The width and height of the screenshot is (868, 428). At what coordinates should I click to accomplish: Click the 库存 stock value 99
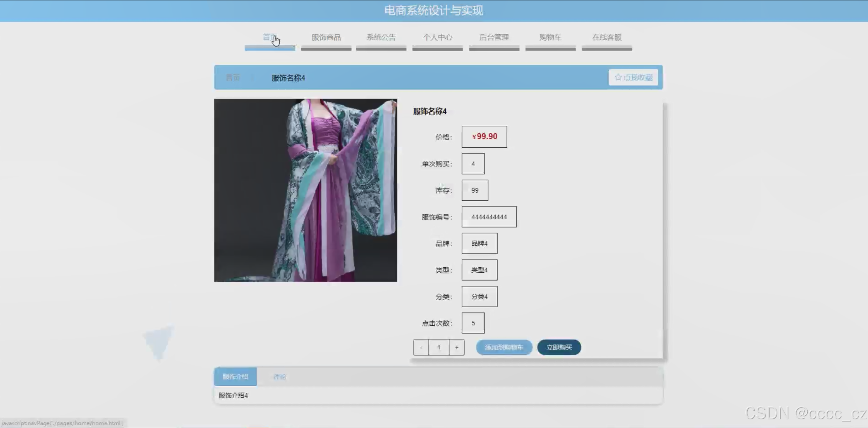click(475, 190)
